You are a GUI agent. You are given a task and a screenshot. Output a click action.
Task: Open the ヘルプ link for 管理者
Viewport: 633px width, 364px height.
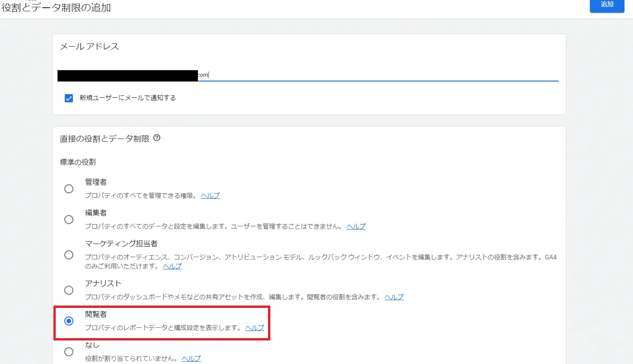click(x=210, y=195)
